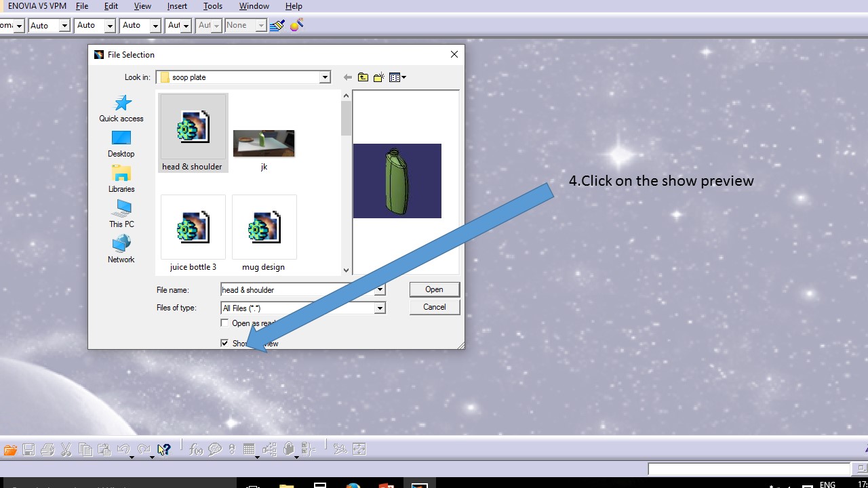Viewport: 868px width, 488px height.
Task: Click the file list scroll up arrow
Action: click(346, 96)
